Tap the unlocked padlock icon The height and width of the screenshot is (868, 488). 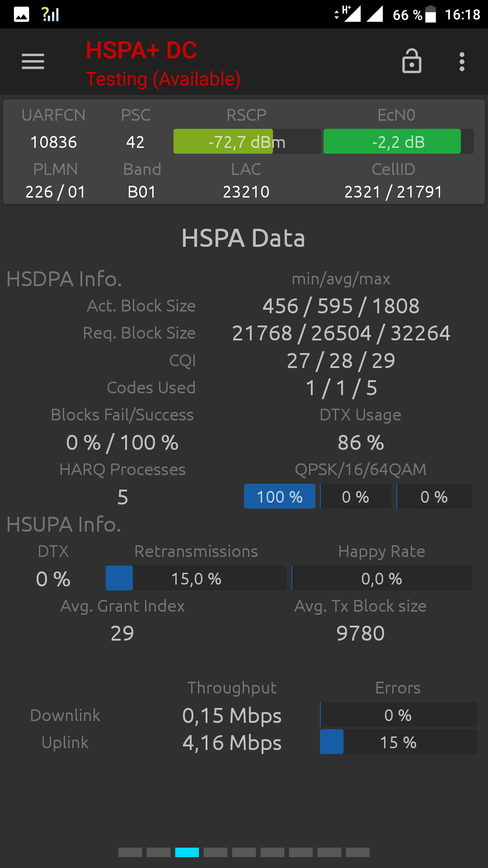tap(412, 61)
